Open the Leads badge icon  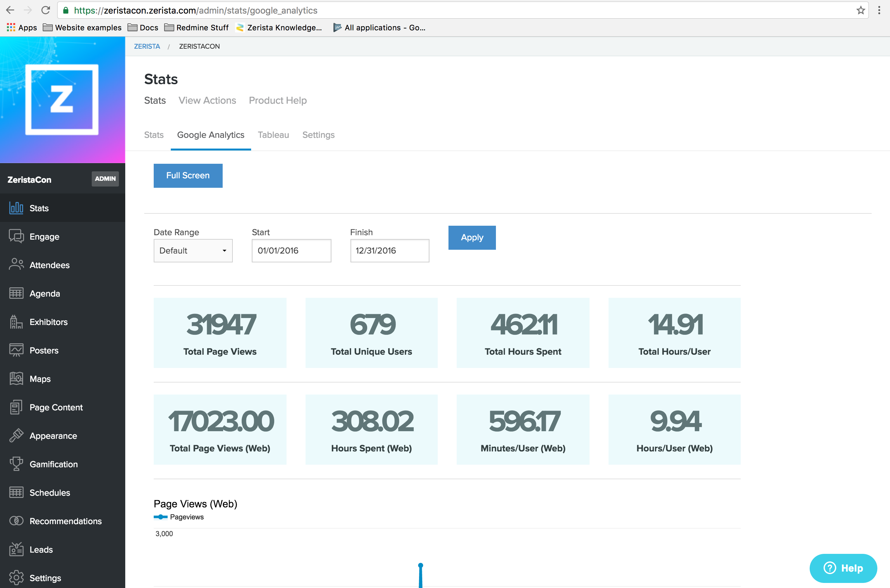coord(16,549)
